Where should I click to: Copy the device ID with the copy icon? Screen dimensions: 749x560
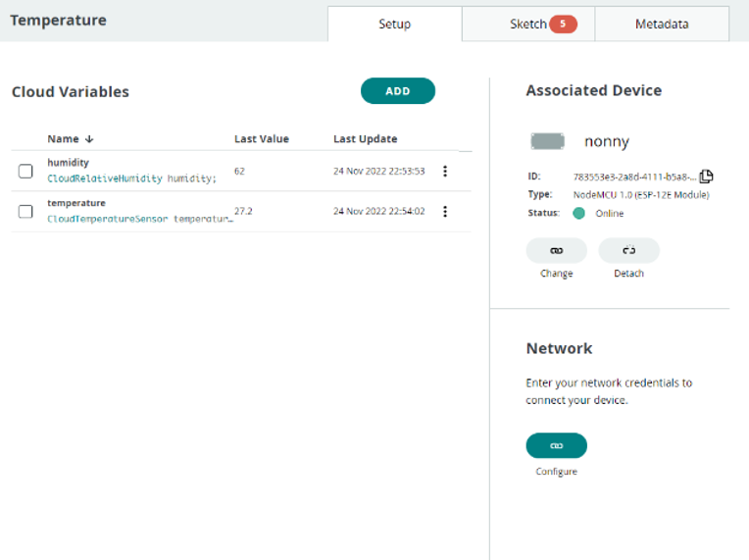[x=706, y=177]
